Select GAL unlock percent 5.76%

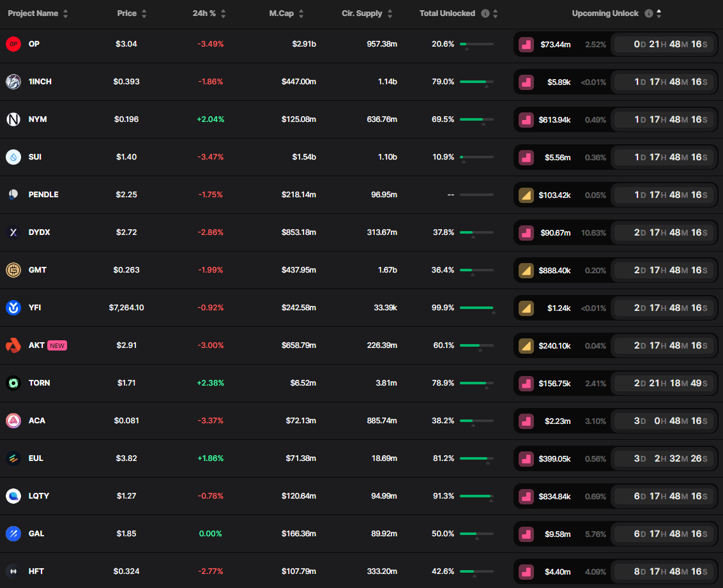click(595, 534)
